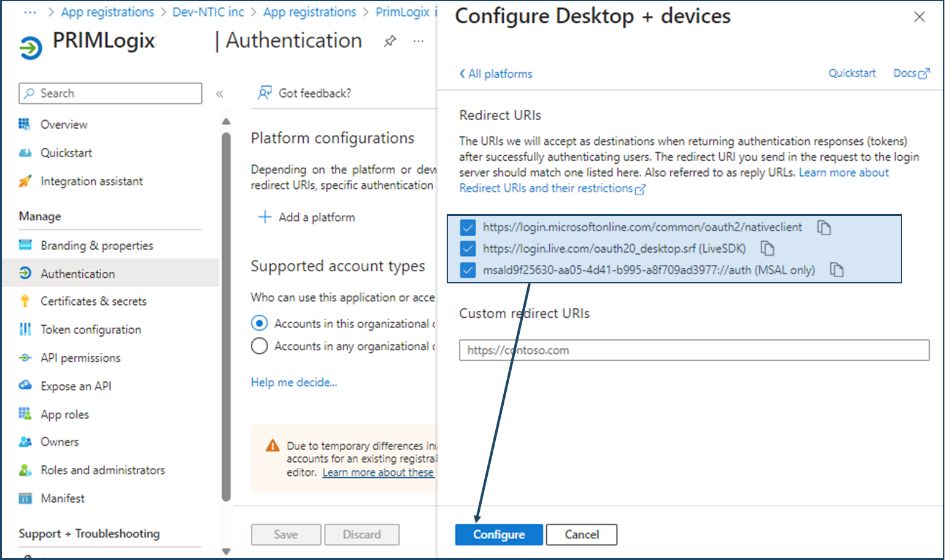Click the breadcrumb ellipsis at top left
Screen dimensions: 945x560
click(x=30, y=12)
